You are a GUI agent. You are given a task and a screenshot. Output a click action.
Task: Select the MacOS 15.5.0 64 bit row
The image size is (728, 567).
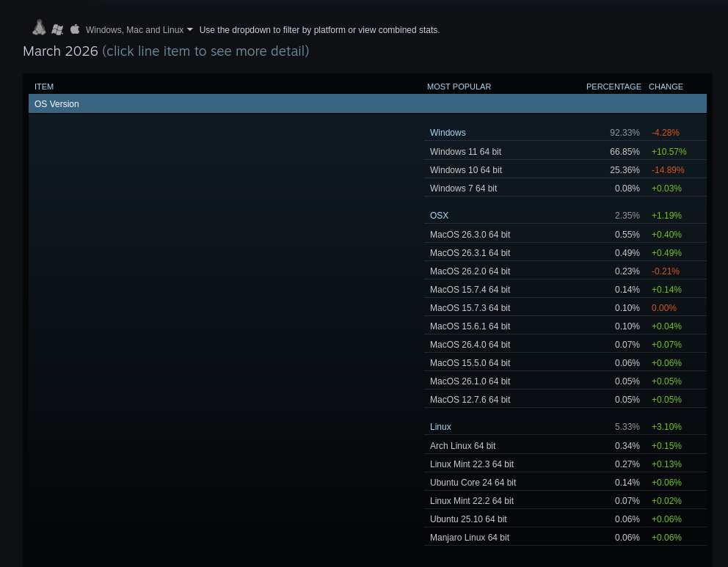tap(565, 363)
